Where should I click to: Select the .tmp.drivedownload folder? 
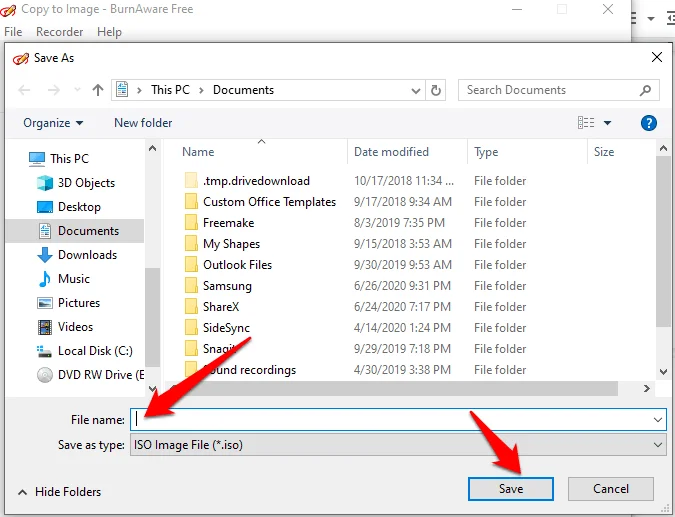click(256, 181)
